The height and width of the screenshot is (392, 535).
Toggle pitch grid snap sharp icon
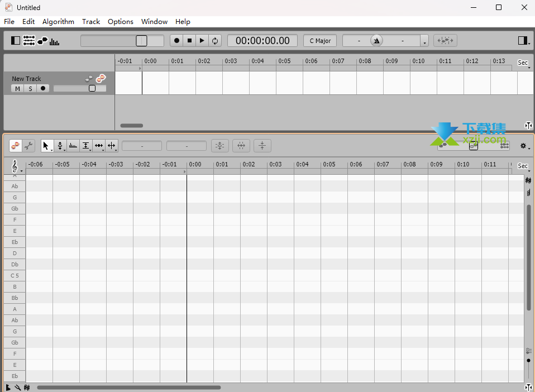click(x=528, y=180)
